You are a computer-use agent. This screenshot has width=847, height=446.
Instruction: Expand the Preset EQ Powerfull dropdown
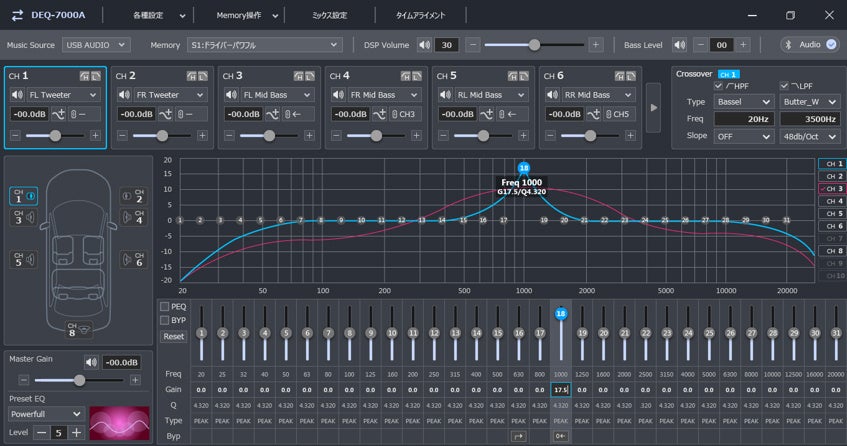pos(46,413)
